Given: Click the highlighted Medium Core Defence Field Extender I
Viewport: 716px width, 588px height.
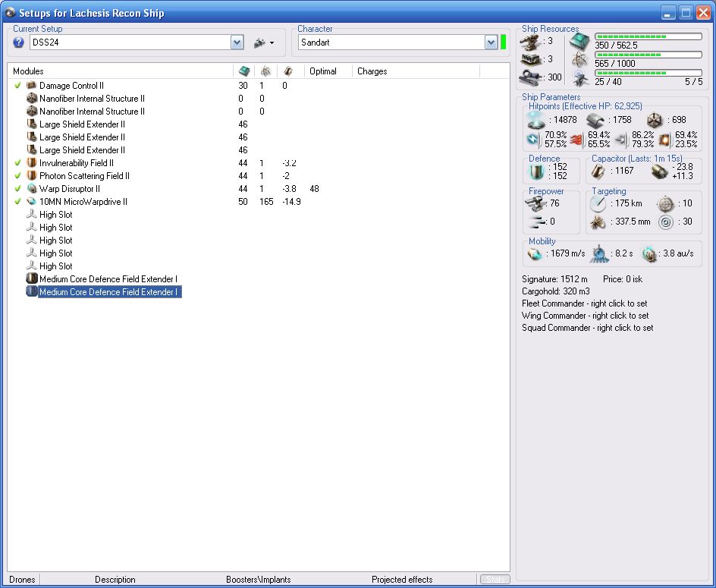Looking at the screenshot, I should point(110,291).
